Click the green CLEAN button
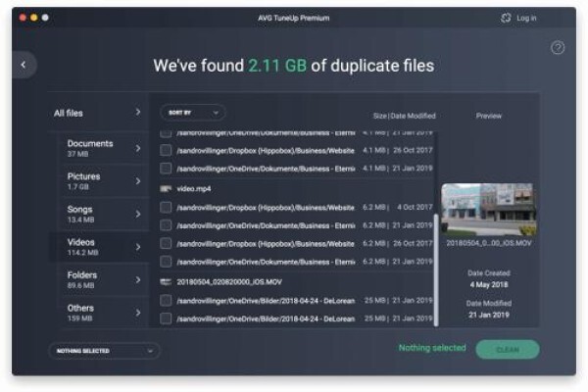This screenshot has height=392, width=588. pyautogui.click(x=508, y=349)
